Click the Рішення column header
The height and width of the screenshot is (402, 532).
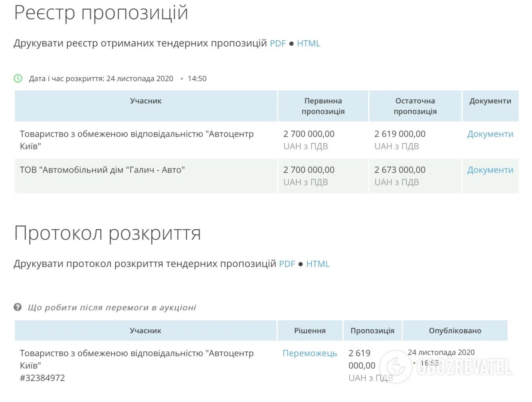309,331
